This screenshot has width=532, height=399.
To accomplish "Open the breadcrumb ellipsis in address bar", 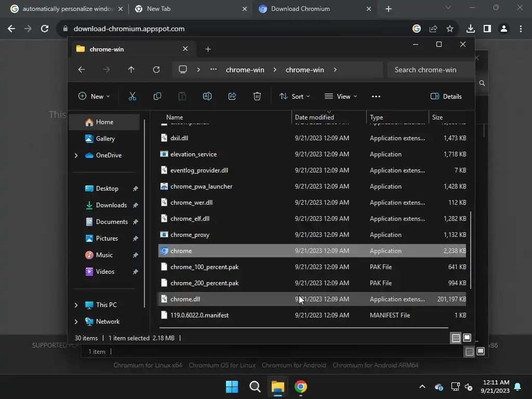I will click(214, 70).
